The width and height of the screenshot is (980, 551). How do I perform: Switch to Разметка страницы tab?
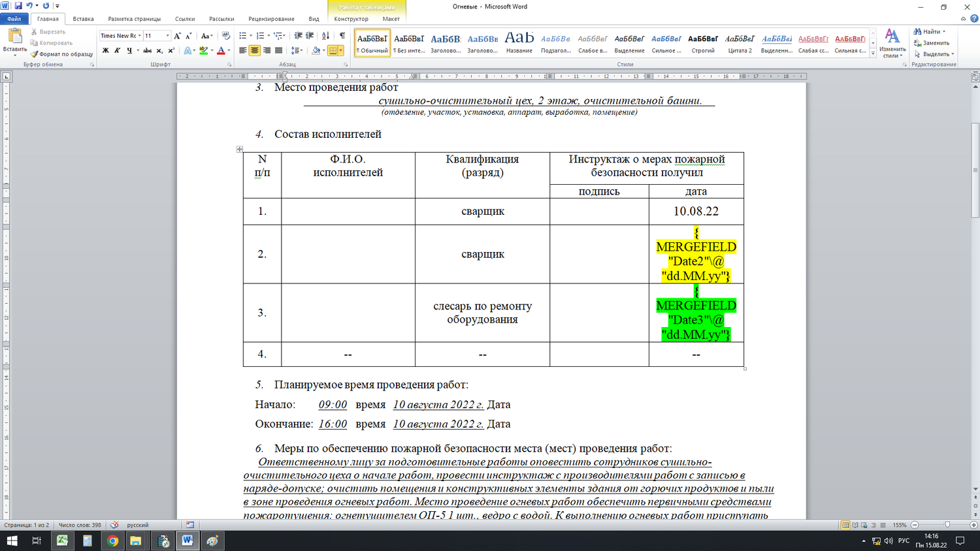tap(134, 19)
